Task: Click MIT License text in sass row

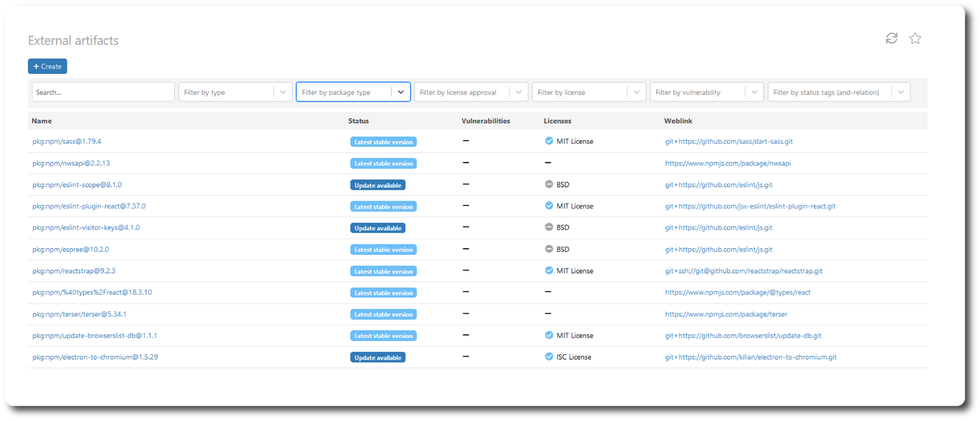Action: 575,142
